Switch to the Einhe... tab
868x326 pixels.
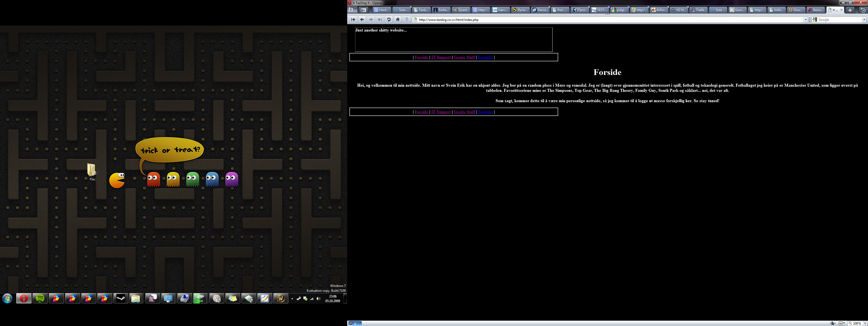pos(441,10)
